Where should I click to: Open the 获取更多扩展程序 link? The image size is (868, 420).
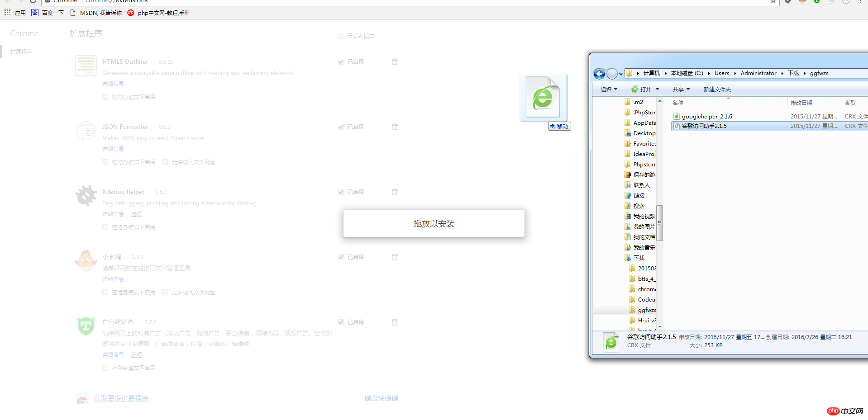tap(121, 398)
